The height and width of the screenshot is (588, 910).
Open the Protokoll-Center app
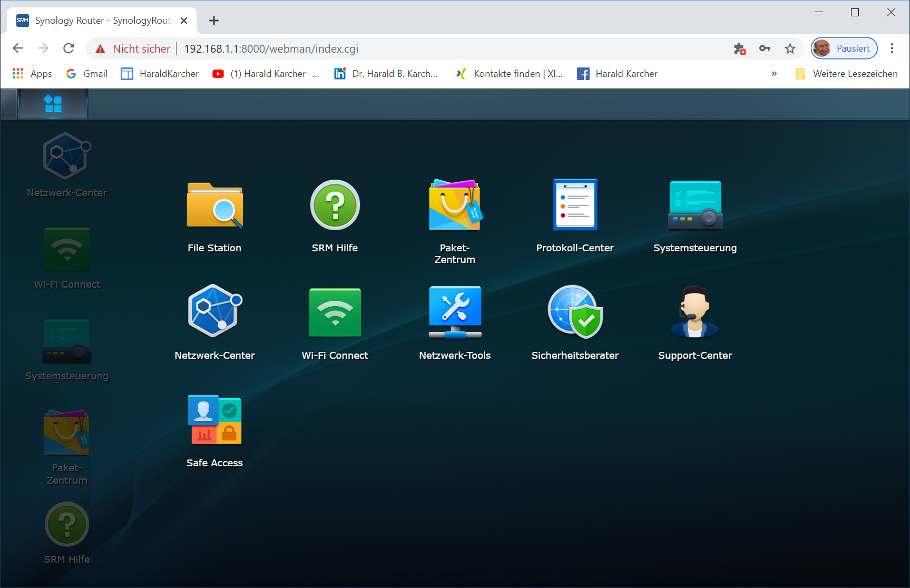[575, 216]
